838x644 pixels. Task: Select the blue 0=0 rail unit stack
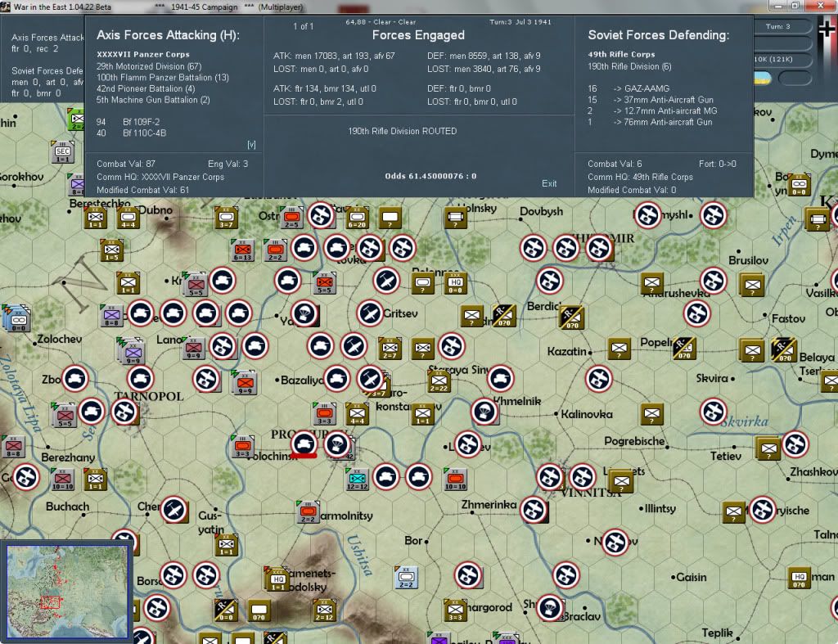(17, 320)
